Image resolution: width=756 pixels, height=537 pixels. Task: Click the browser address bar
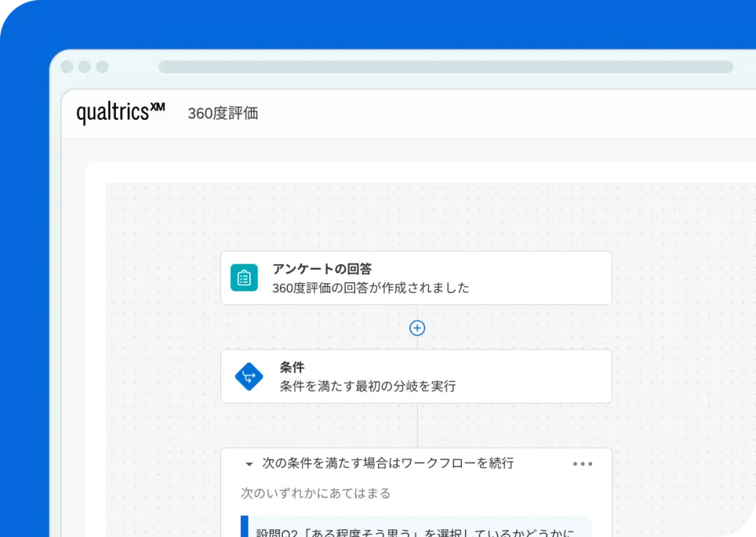[x=446, y=66]
